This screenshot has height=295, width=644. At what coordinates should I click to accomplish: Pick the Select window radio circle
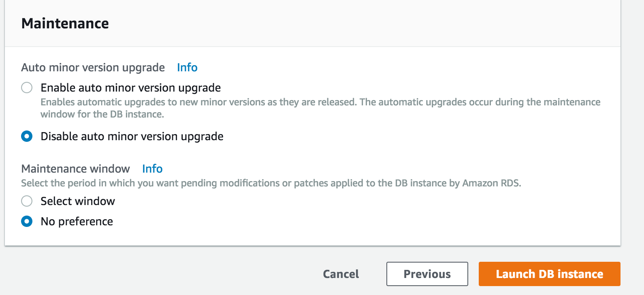(x=27, y=201)
